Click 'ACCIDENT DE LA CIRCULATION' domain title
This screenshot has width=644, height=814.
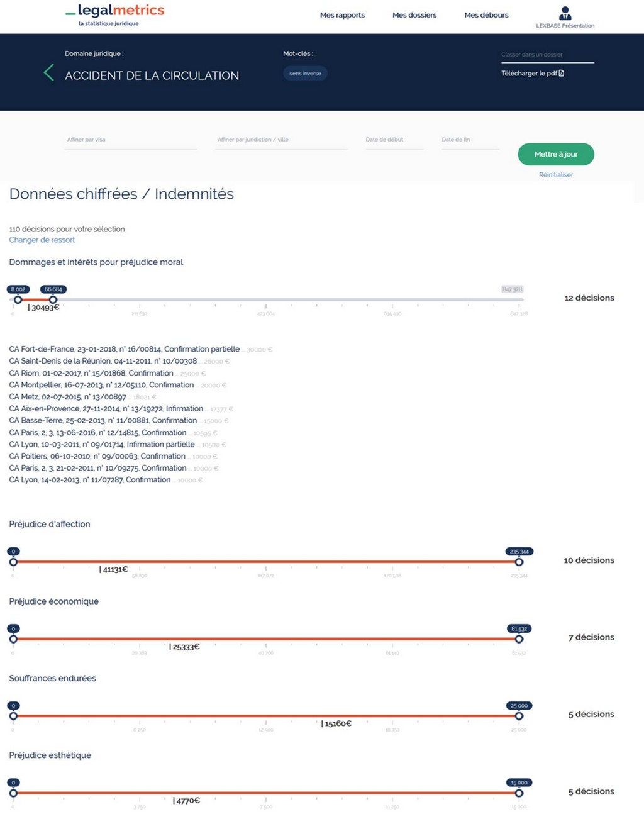click(x=152, y=75)
